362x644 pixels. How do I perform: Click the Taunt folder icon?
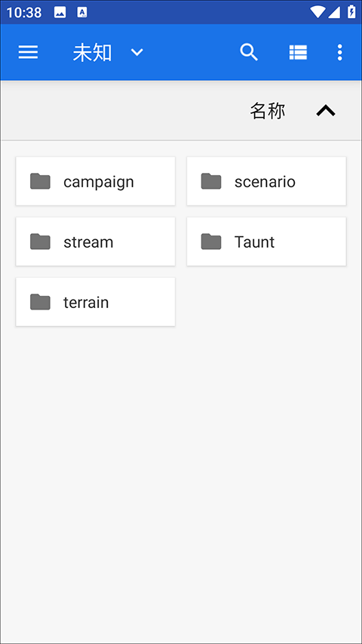[211, 242]
